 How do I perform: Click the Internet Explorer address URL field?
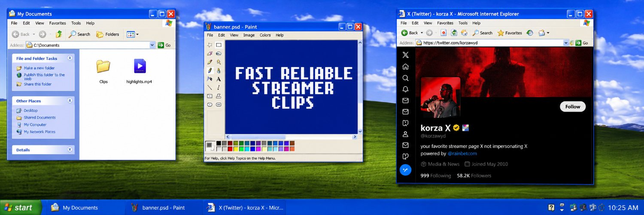pos(492,43)
